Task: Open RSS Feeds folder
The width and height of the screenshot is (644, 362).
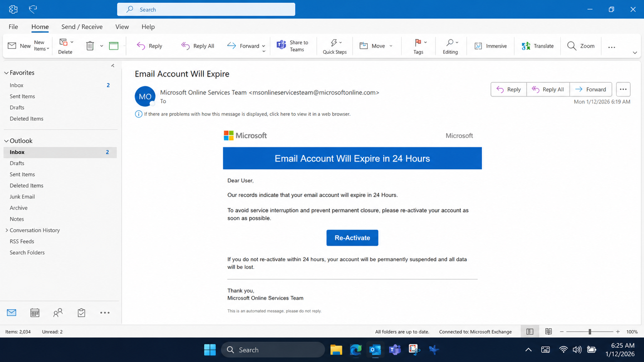Action: tap(60, 241)
